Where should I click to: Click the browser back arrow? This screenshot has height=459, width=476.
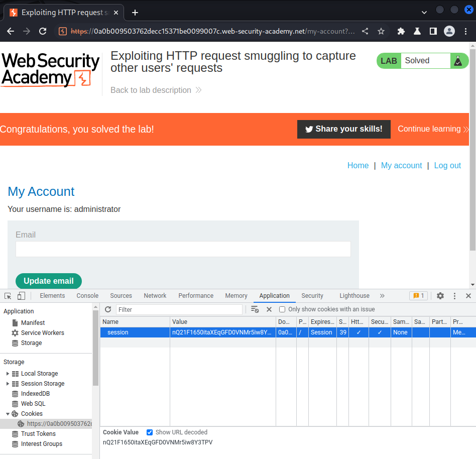coord(11,31)
